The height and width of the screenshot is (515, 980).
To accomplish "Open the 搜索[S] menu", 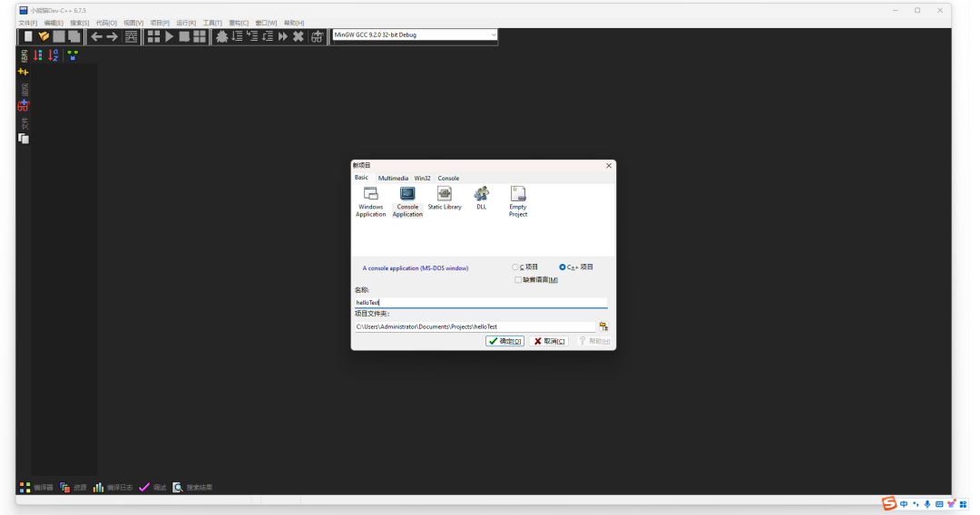I will 79,23.
